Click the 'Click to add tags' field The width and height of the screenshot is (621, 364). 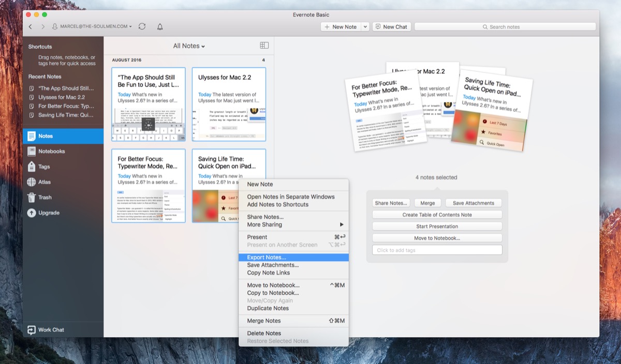[437, 250]
